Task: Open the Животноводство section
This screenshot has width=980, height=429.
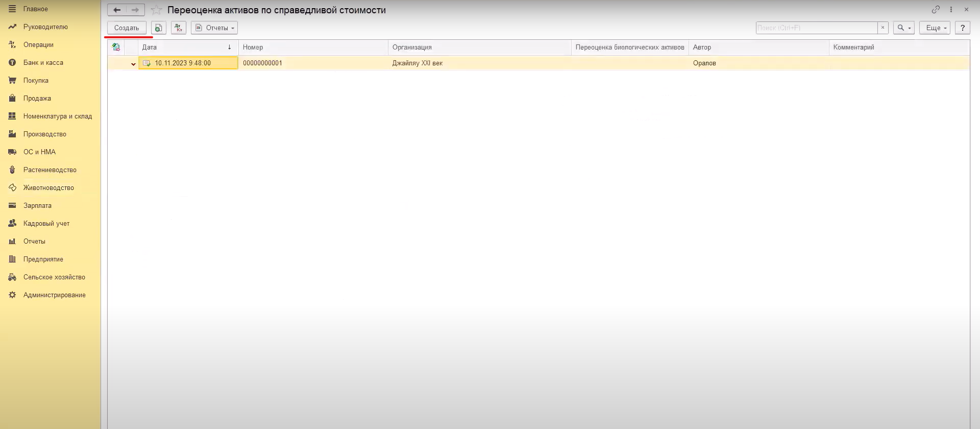Action: 48,187
